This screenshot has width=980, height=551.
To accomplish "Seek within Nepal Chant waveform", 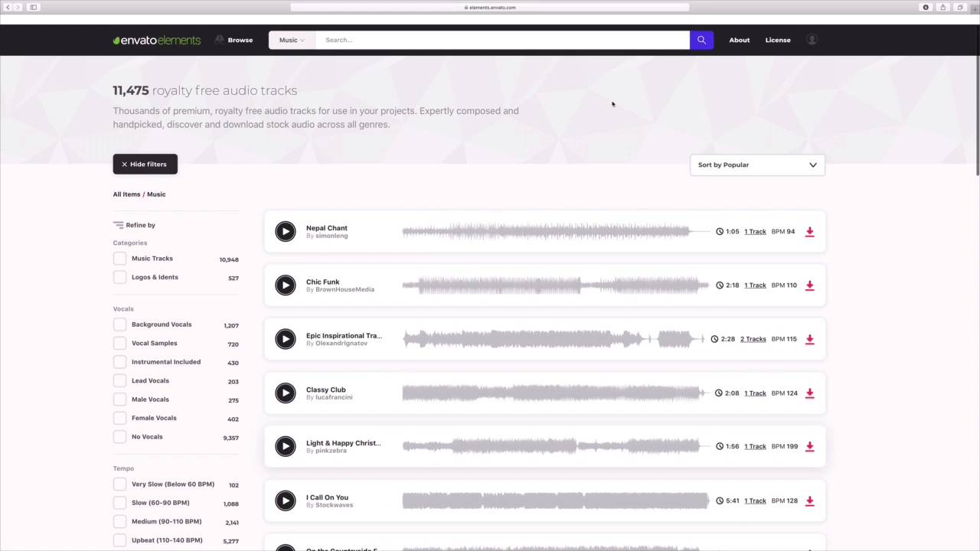I will (556, 231).
